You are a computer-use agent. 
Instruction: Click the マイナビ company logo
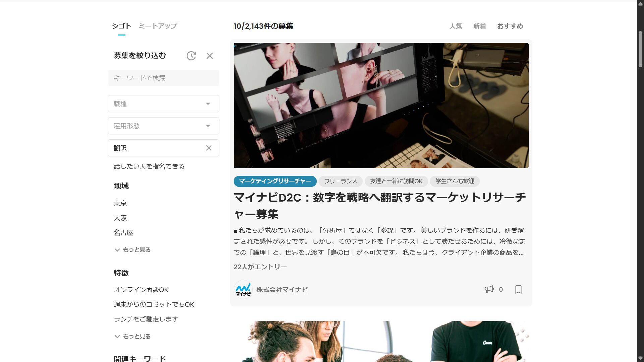click(x=243, y=289)
